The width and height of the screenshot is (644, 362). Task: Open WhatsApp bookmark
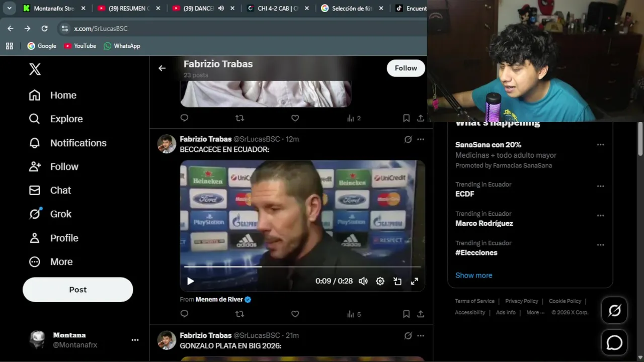click(122, 46)
